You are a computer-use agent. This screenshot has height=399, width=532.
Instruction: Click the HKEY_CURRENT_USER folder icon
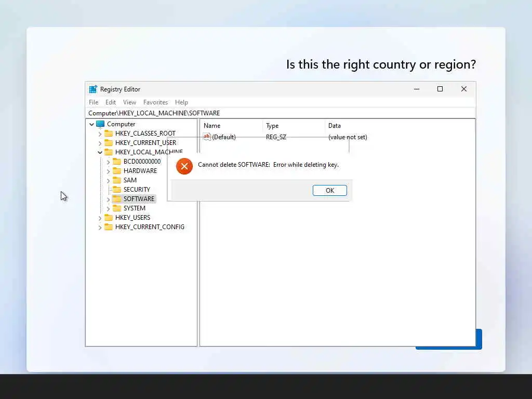click(109, 142)
